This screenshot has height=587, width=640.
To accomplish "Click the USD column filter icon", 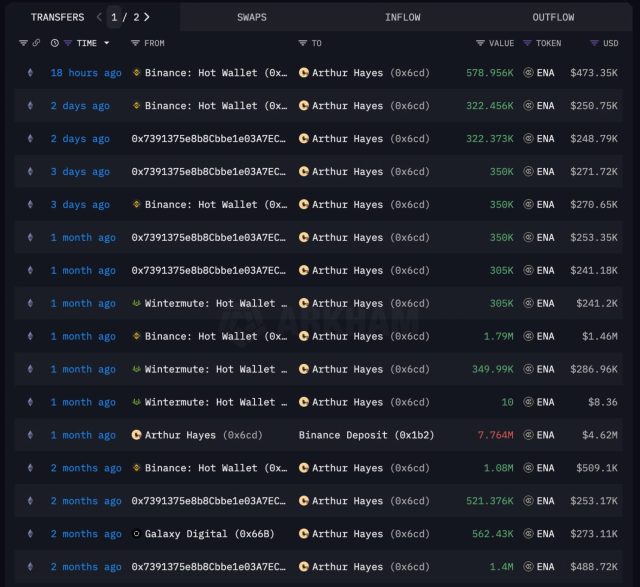I will 595,43.
